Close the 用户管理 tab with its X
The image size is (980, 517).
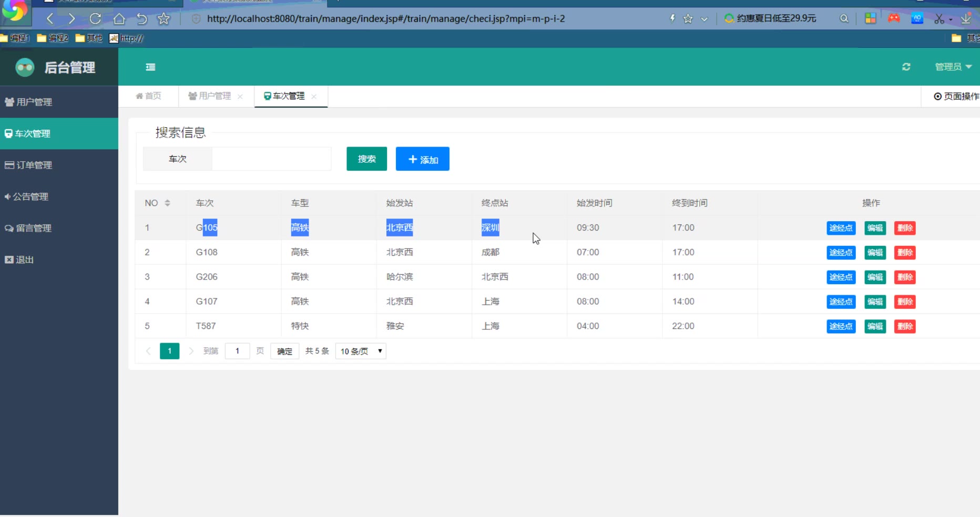[240, 97]
